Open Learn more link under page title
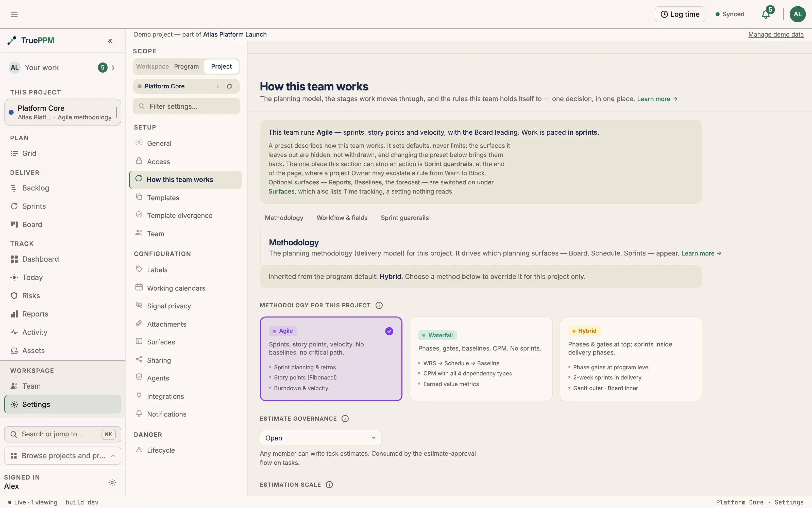 pos(657,99)
